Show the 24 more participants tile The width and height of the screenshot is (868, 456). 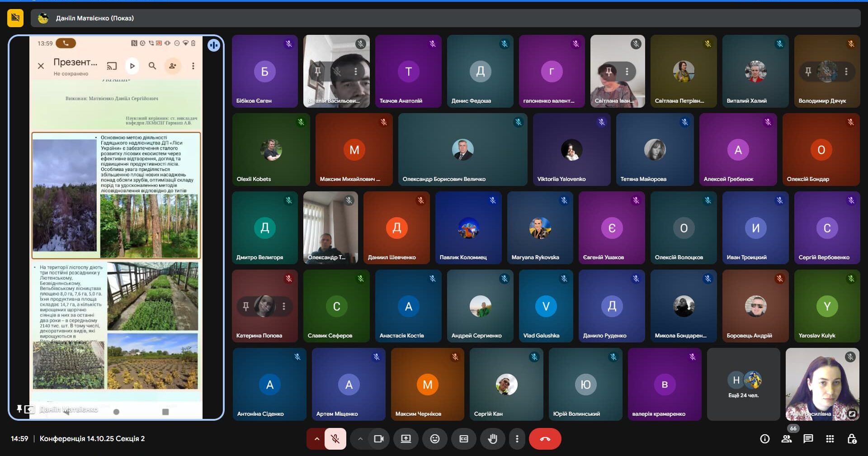[743, 384]
